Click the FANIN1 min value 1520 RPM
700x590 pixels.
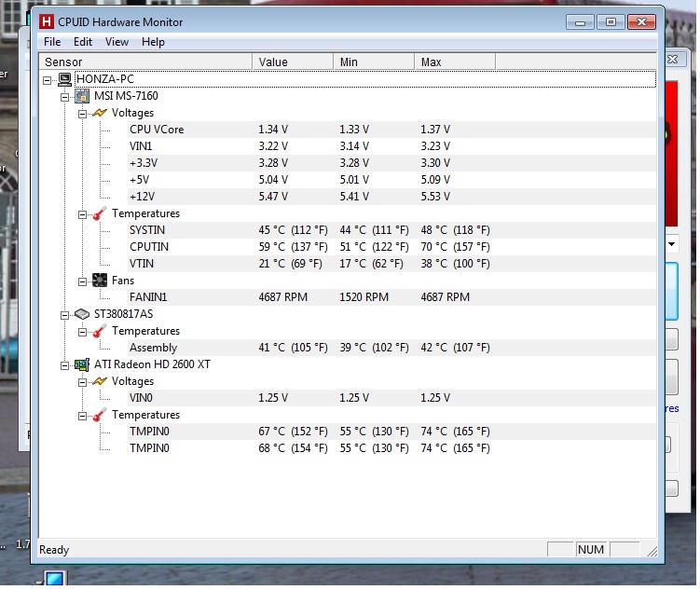point(364,297)
